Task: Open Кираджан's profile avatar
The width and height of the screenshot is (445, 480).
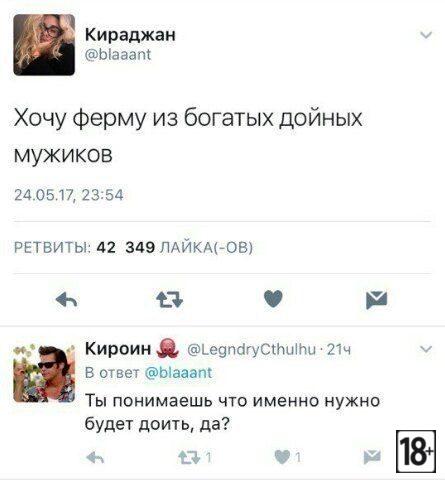Action: click(x=44, y=45)
